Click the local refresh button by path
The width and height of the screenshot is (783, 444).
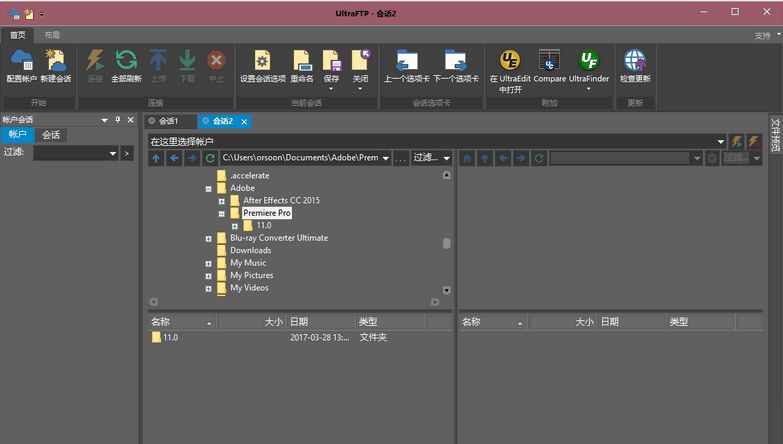(210, 158)
